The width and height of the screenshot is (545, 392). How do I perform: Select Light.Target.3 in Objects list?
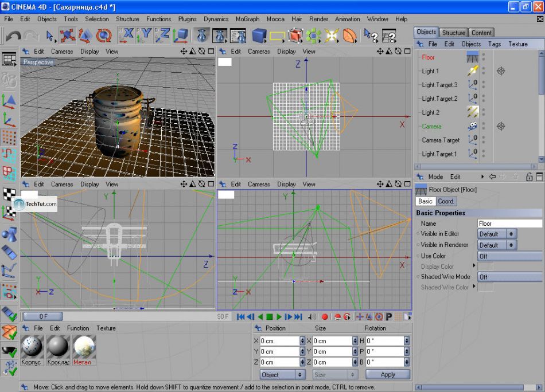pyautogui.click(x=439, y=85)
